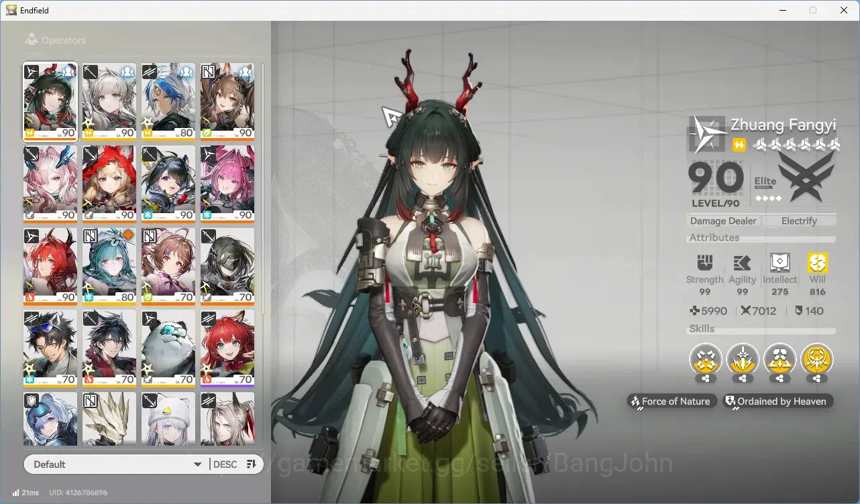Choose the magenta-haired level 90 operator card

227,184
